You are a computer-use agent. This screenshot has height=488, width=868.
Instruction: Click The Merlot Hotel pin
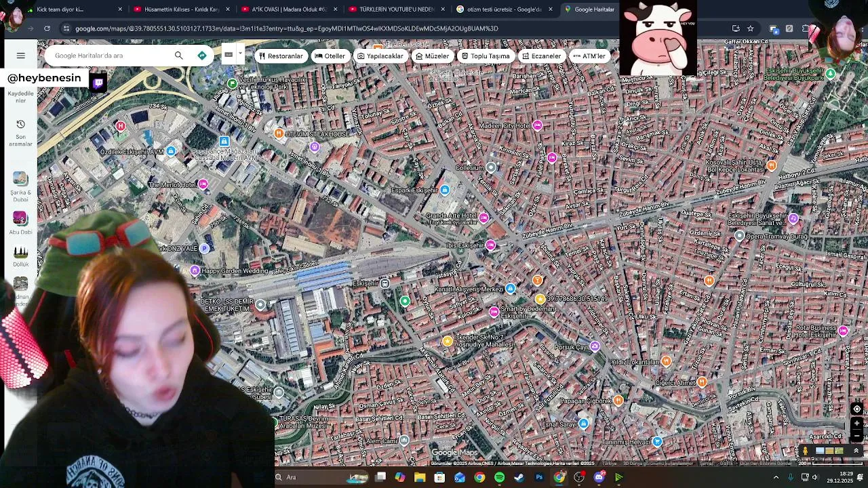coord(203,184)
